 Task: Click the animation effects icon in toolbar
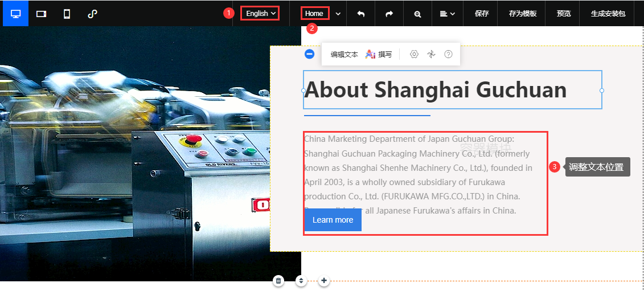[431, 54]
